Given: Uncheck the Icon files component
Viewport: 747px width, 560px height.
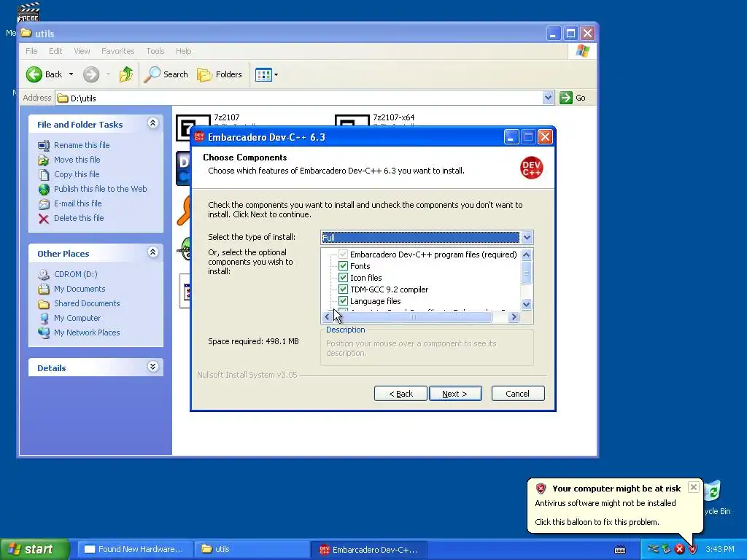Looking at the screenshot, I should click(x=343, y=278).
